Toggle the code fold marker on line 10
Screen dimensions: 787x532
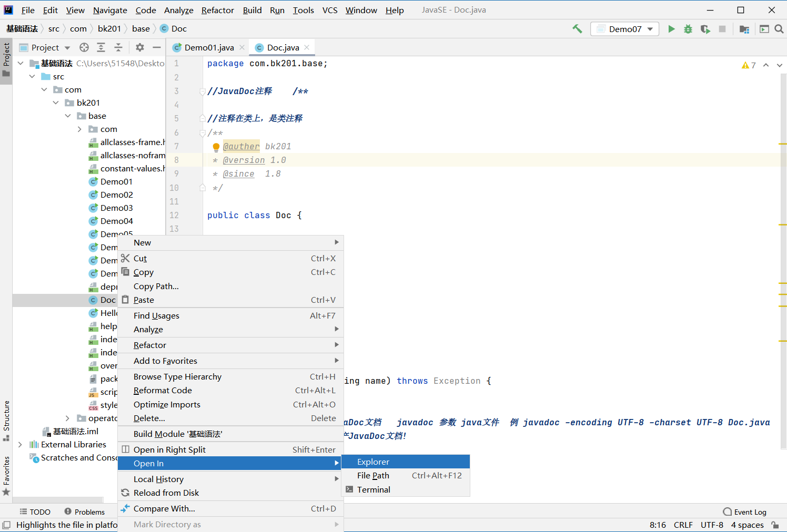point(203,188)
